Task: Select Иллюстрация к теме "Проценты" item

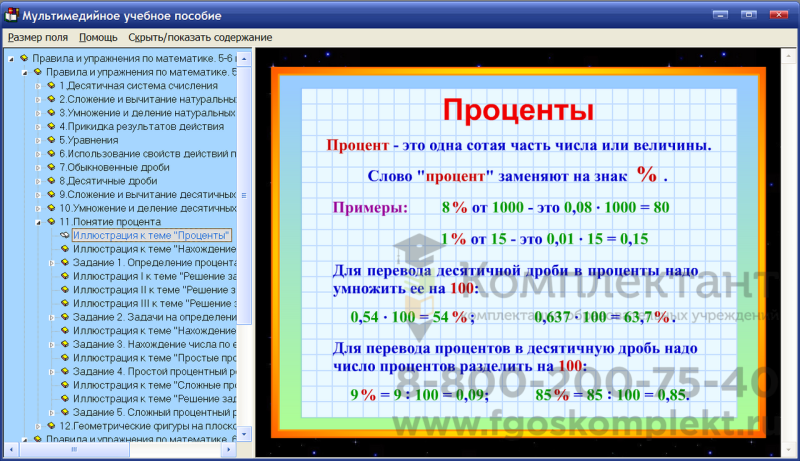Action: click(152, 235)
